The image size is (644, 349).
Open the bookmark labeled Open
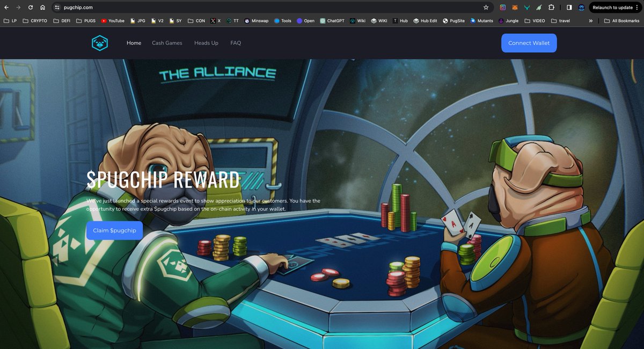coord(305,21)
